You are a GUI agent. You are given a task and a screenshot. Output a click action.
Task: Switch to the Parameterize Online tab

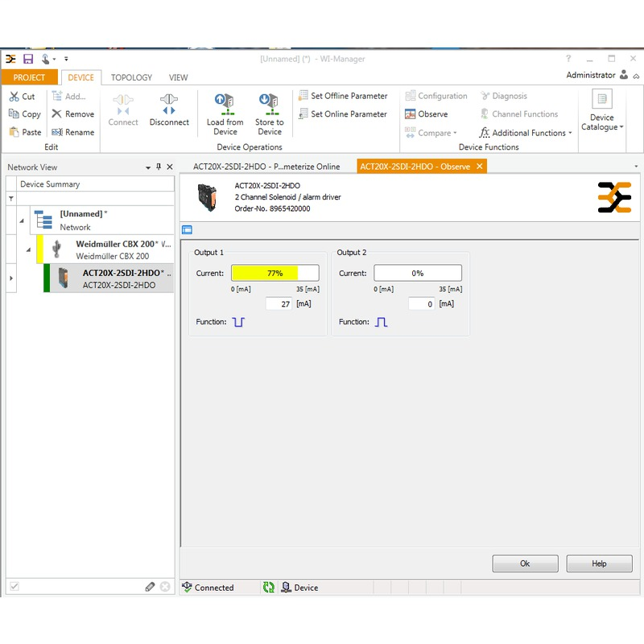(x=266, y=167)
